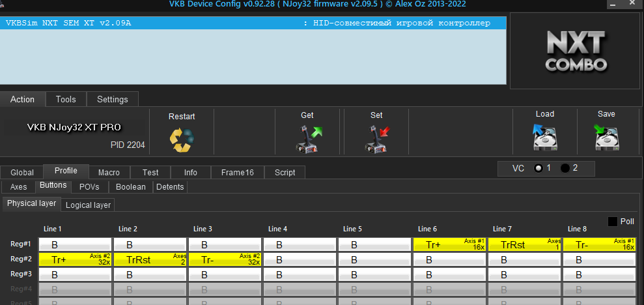Click the Get joystick icon with green arrow
This screenshot has height=305, width=644.
coord(309,139)
